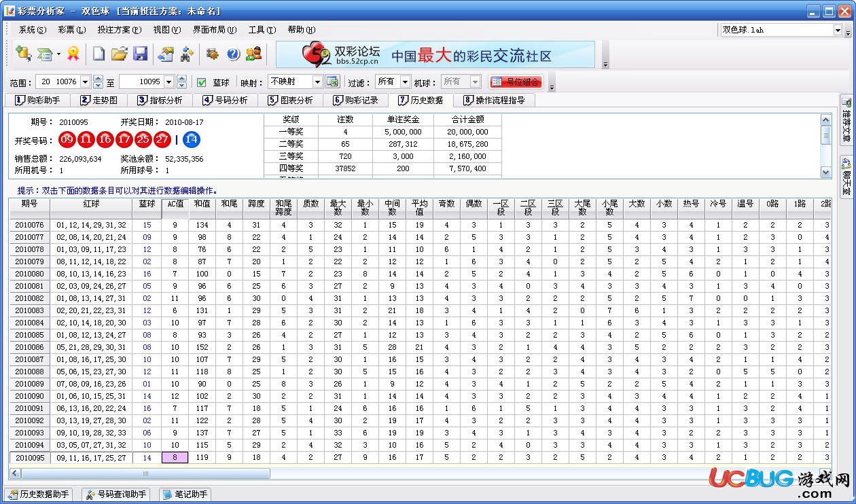
Task: Open the dropdown arrow beside list view icon
Action: (58, 54)
